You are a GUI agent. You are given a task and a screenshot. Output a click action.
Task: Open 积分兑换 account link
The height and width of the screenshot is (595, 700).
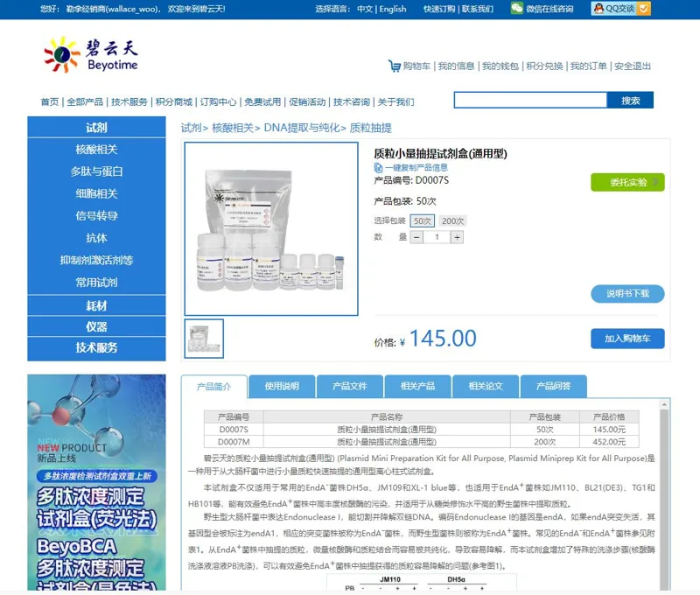(544, 66)
